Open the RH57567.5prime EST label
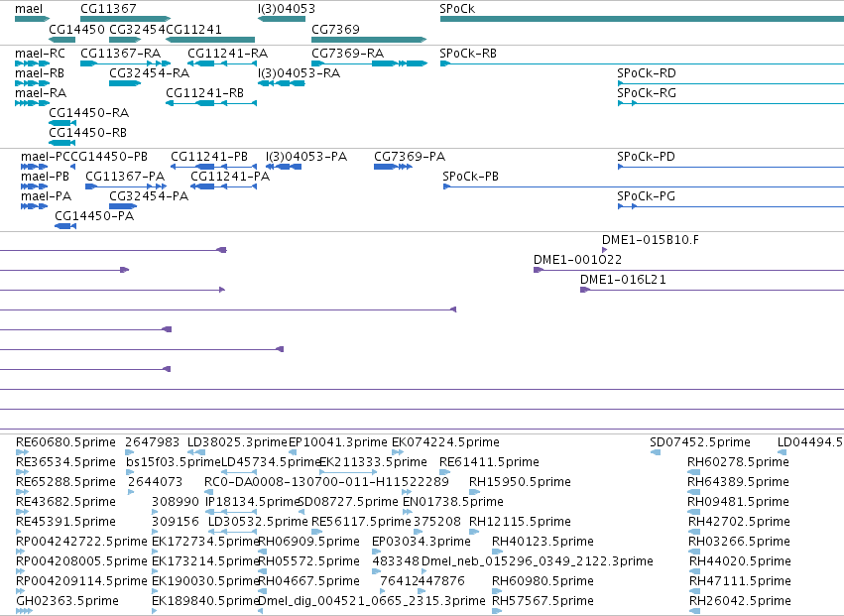The height and width of the screenshot is (616, 844). coord(543,601)
